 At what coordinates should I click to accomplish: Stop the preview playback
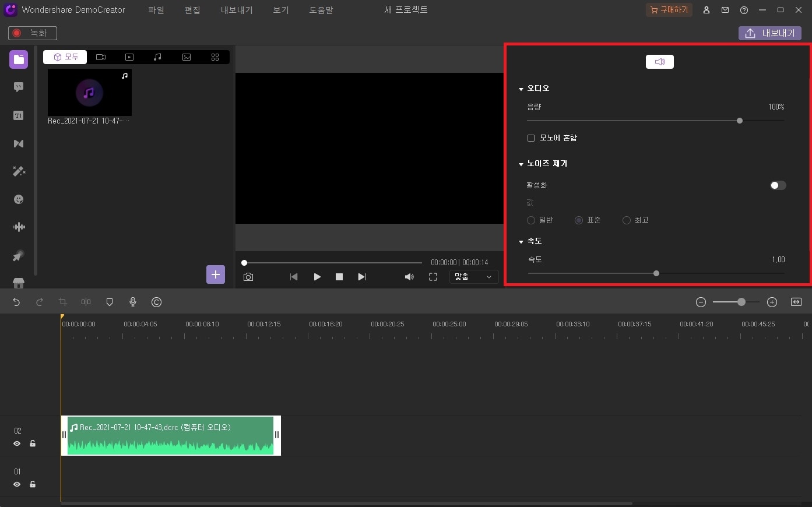(339, 277)
